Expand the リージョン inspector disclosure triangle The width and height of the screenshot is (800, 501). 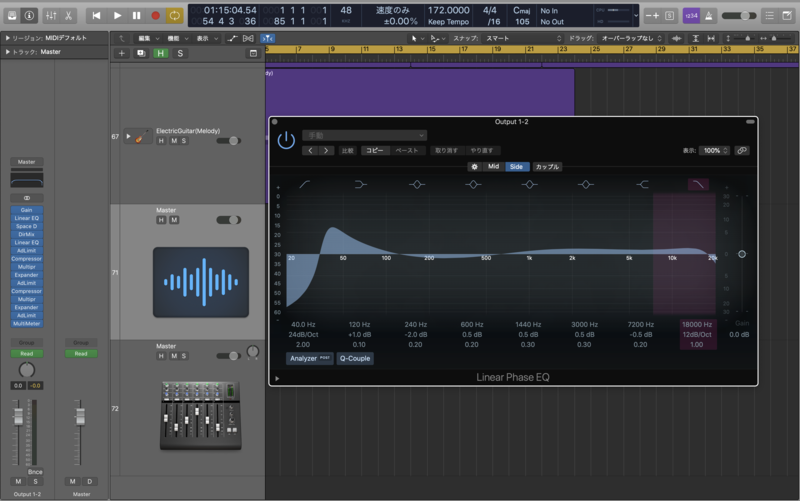(x=8, y=38)
